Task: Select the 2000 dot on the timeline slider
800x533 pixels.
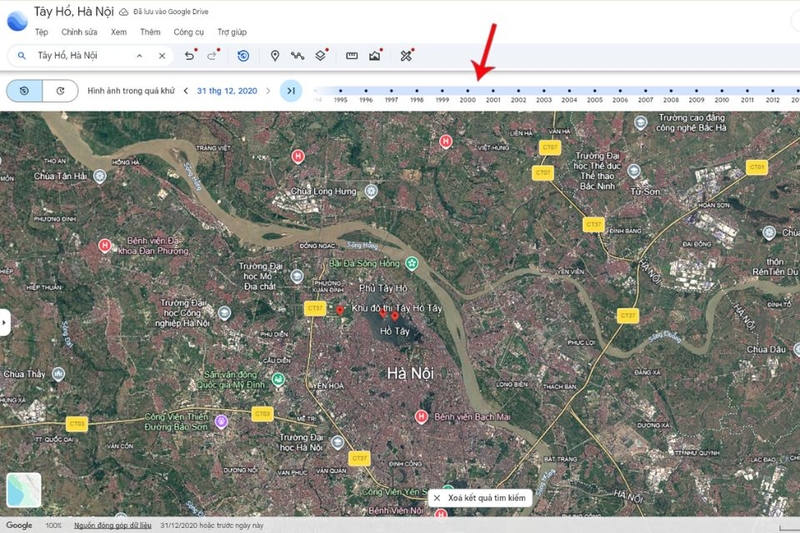Action: 467,91
